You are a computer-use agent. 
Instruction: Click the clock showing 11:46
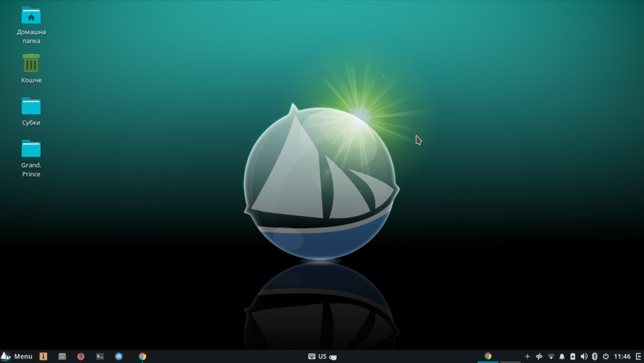[622, 357]
